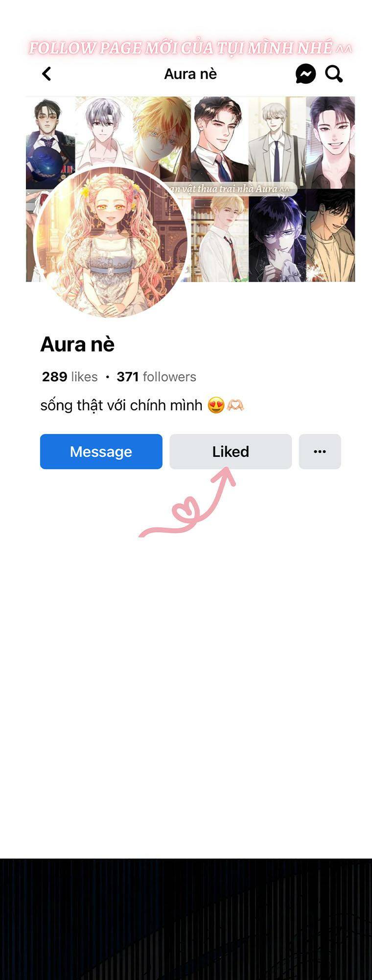Image resolution: width=372 pixels, height=980 pixels.
Task: View the 289 likes count
Action: pyautogui.click(x=70, y=376)
